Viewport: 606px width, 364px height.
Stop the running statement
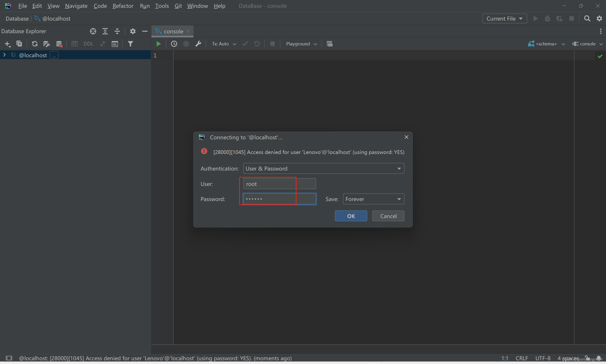272,44
